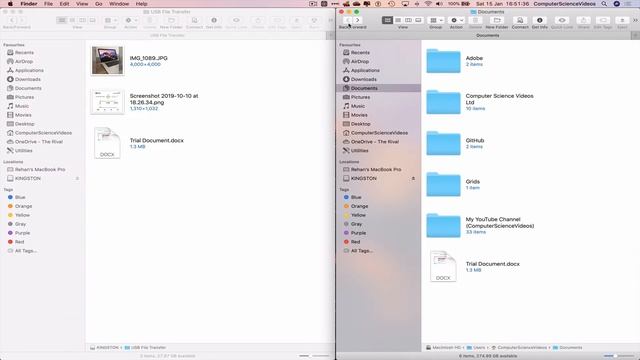Viewport: 640px width, 360px height.
Task: Open the Go menu
Action: coord(98,4)
